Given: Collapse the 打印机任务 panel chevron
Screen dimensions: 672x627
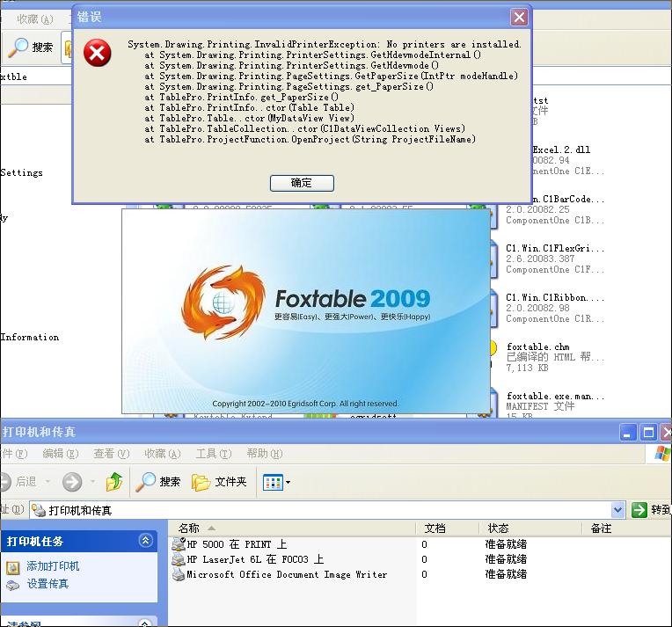Looking at the screenshot, I should pos(146,541).
